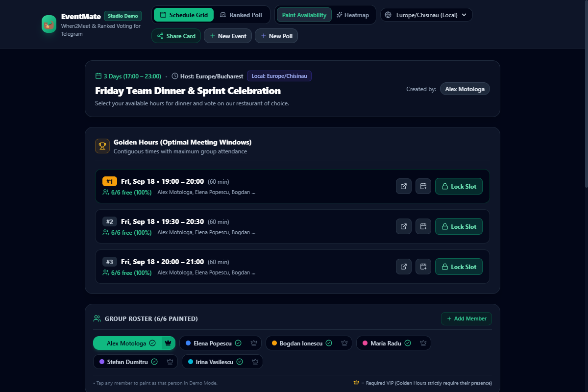
Task: Toggle VIP crown for Irina Vasilescu
Action: (255, 362)
